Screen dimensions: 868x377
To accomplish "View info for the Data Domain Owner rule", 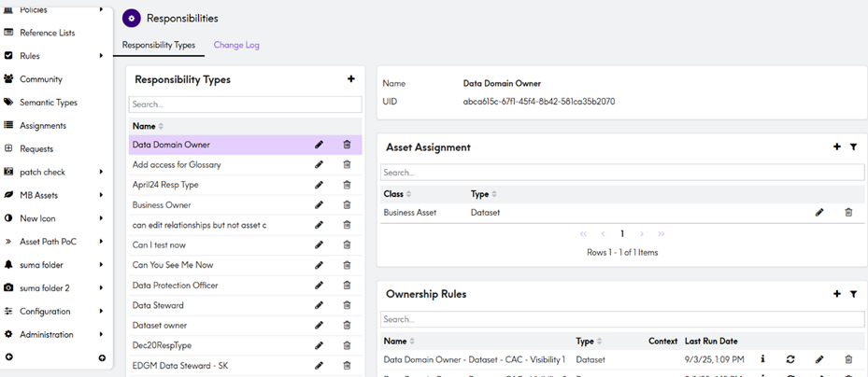I will click(x=762, y=359).
